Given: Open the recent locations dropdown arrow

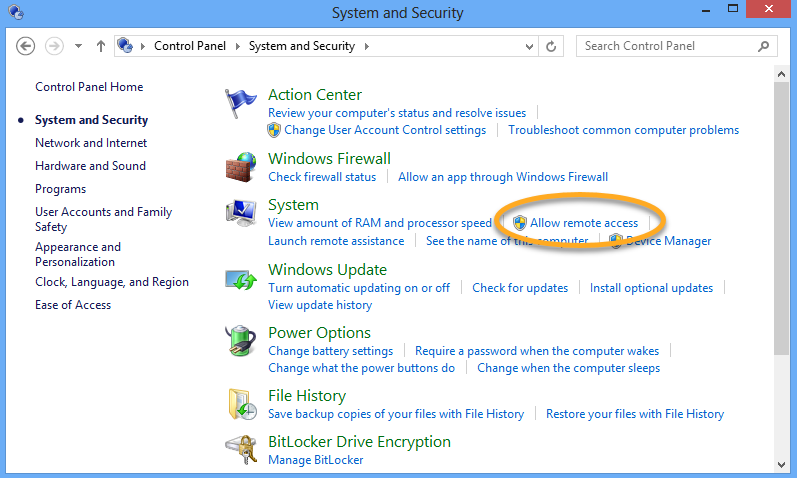Looking at the screenshot, I should tap(78, 46).
